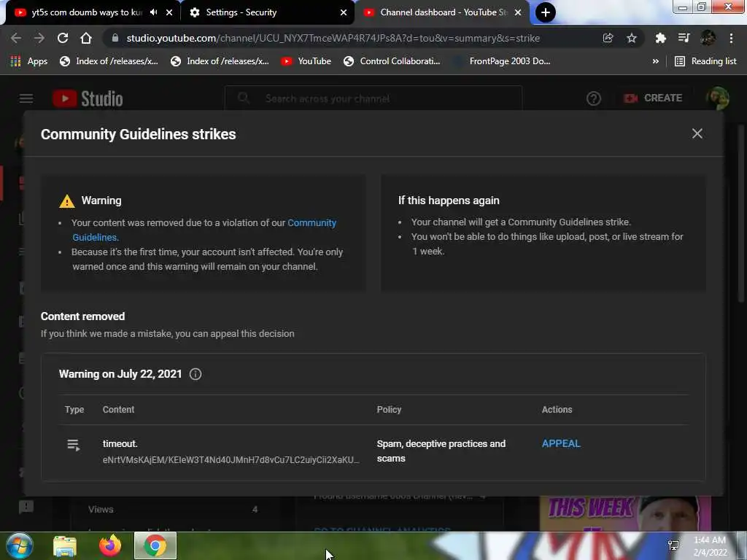This screenshot has width=747, height=560.
Task: Click the 'Spam, deceptive practices and scams' policy text
Action: (x=441, y=451)
